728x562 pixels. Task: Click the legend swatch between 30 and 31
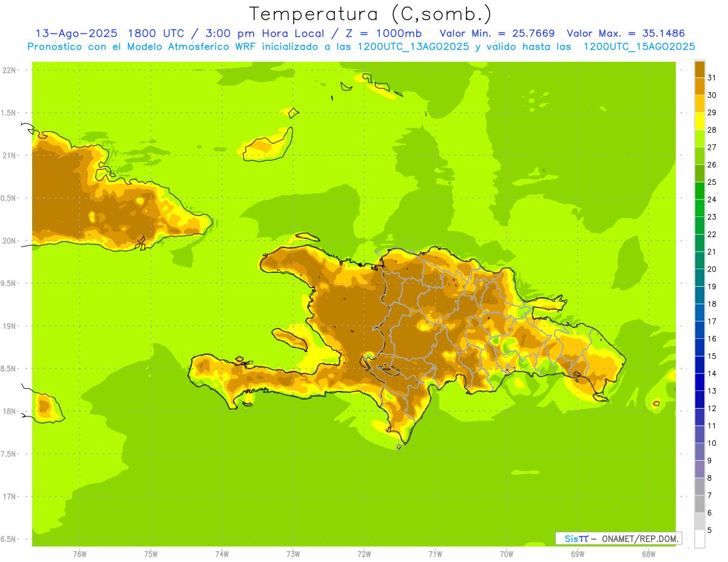(x=699, y=86)
